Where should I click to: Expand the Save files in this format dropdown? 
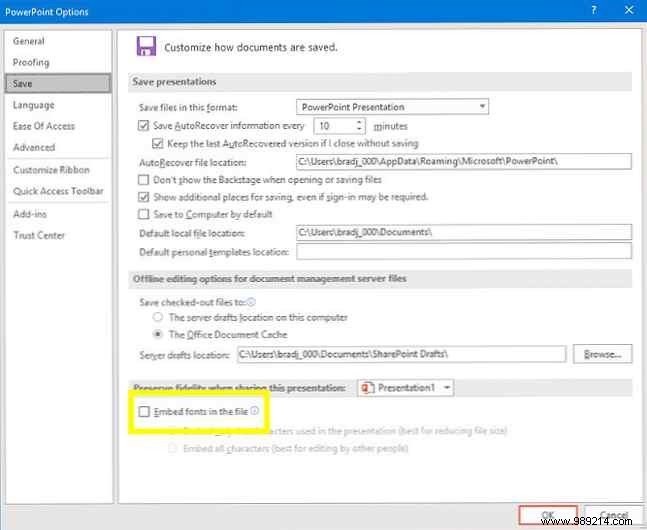(392, 106)
